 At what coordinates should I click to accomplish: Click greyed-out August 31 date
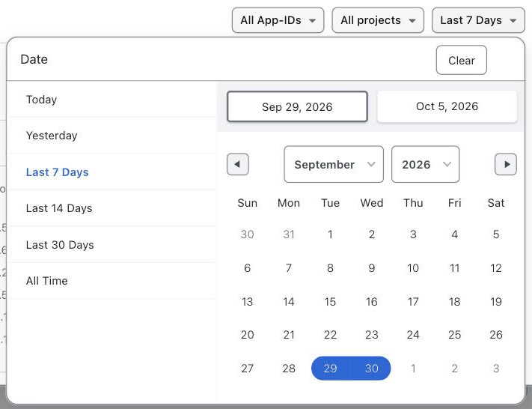289,234
